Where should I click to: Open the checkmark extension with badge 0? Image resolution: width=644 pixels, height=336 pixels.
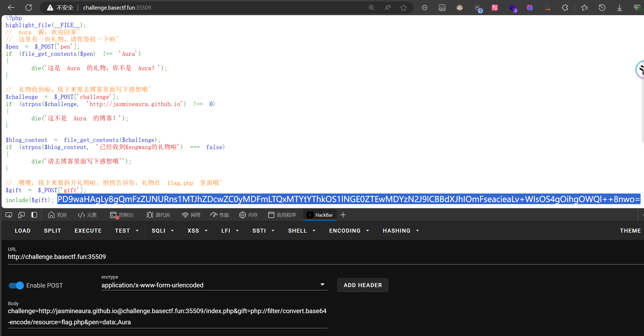(478, 8)
